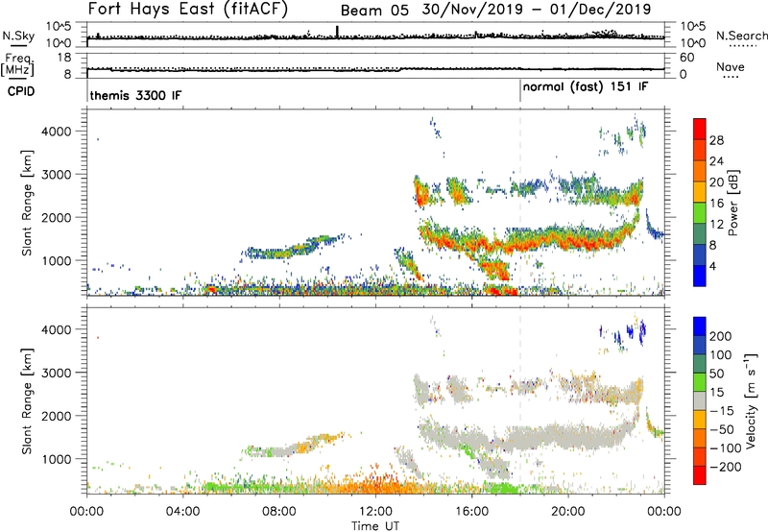Click the dark blue top velocity swatch
The width and height of the screenshot is (768, 532).
tap(700, 326)
